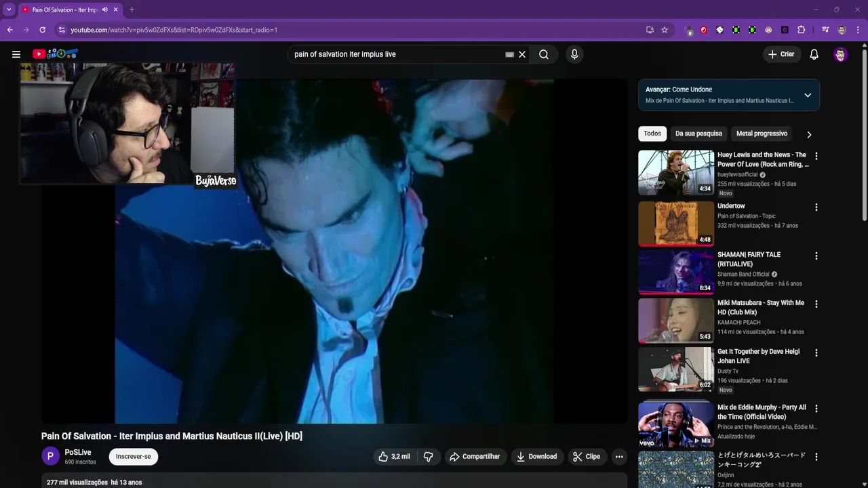Image resolution: width=868 pixels, height=488 pixels.
Task: Open options for the Huey Lewis video
Action: click(816, 156)
